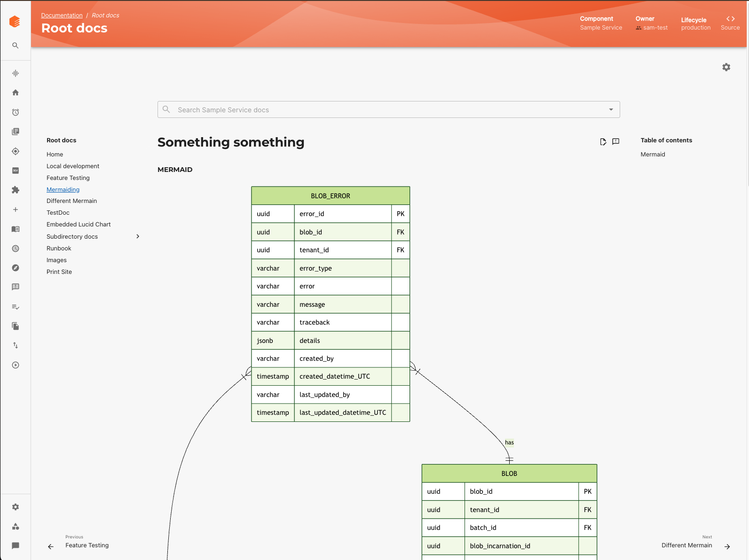Open the audio waveform sidebar icon
749x560 pixels.
16,73
